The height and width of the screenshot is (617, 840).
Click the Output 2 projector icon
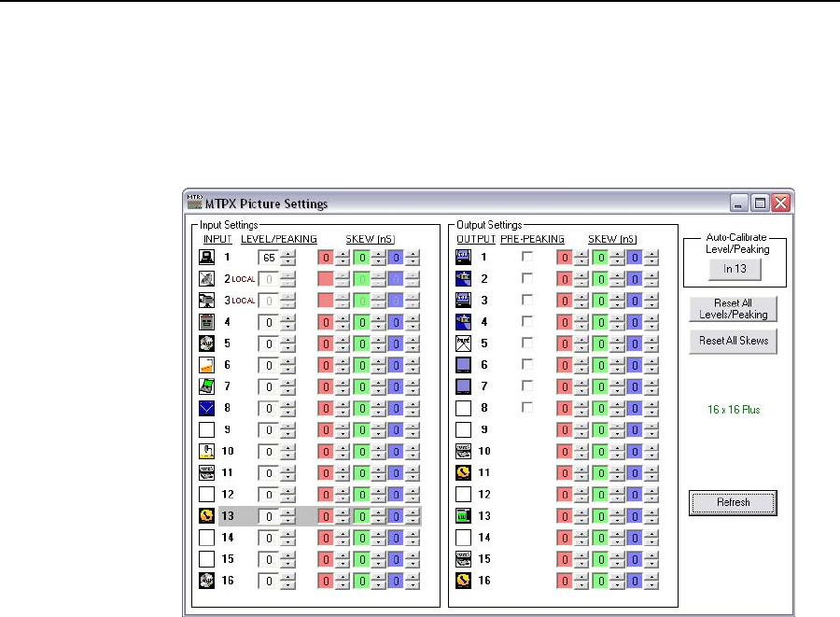[x=463, y=278]
